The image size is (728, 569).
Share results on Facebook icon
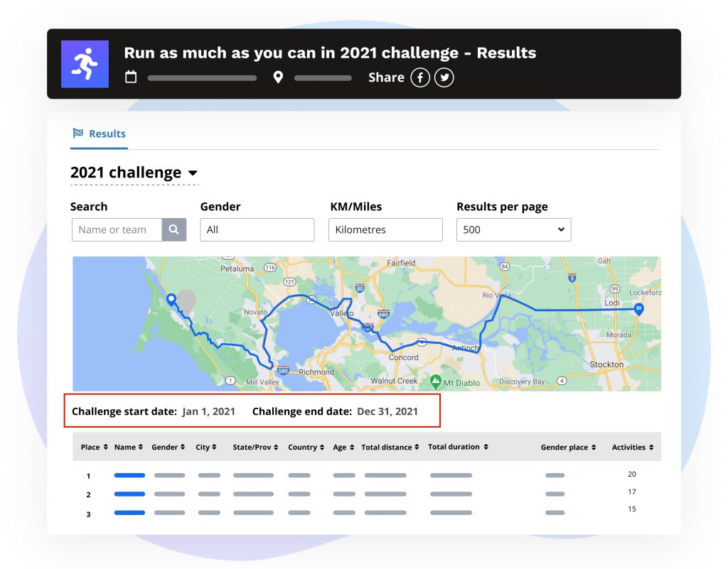click(420, 77)
